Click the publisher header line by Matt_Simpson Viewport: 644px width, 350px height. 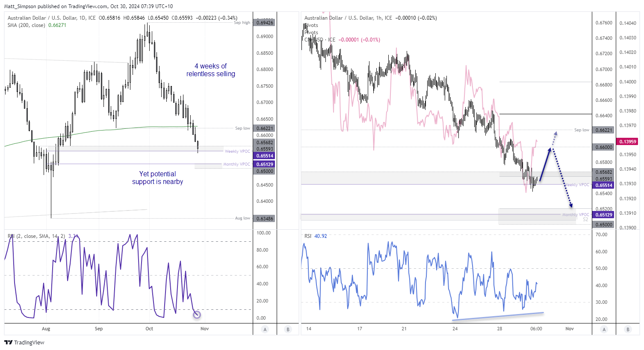coord(89,6)
